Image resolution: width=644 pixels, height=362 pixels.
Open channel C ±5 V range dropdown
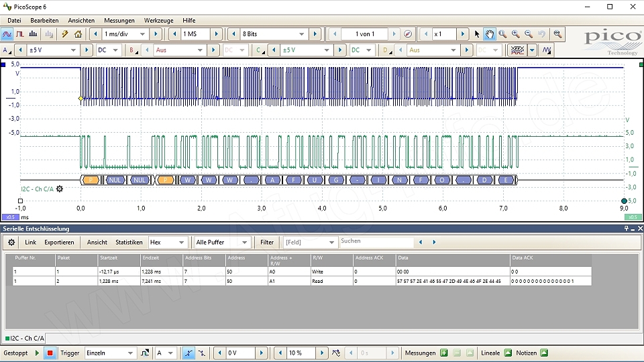(x=327, y=50)
